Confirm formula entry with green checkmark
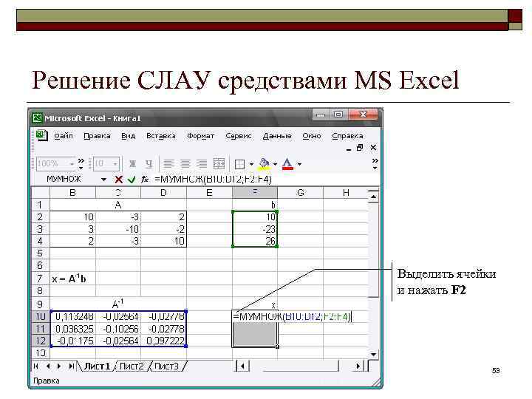This screenshot has width=532, height=399. pyautogui.click(x=132, y=180)
